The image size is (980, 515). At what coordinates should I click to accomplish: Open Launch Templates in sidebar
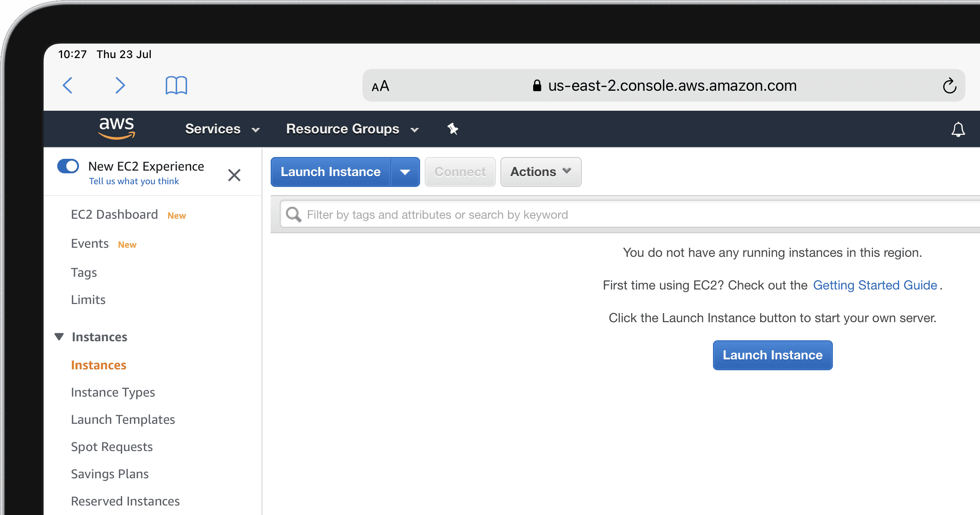[123, 419]
